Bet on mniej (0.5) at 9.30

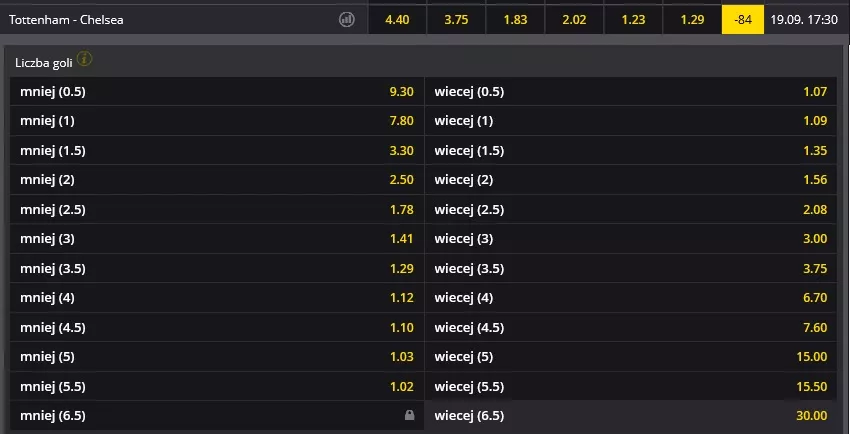click(217, 92)
